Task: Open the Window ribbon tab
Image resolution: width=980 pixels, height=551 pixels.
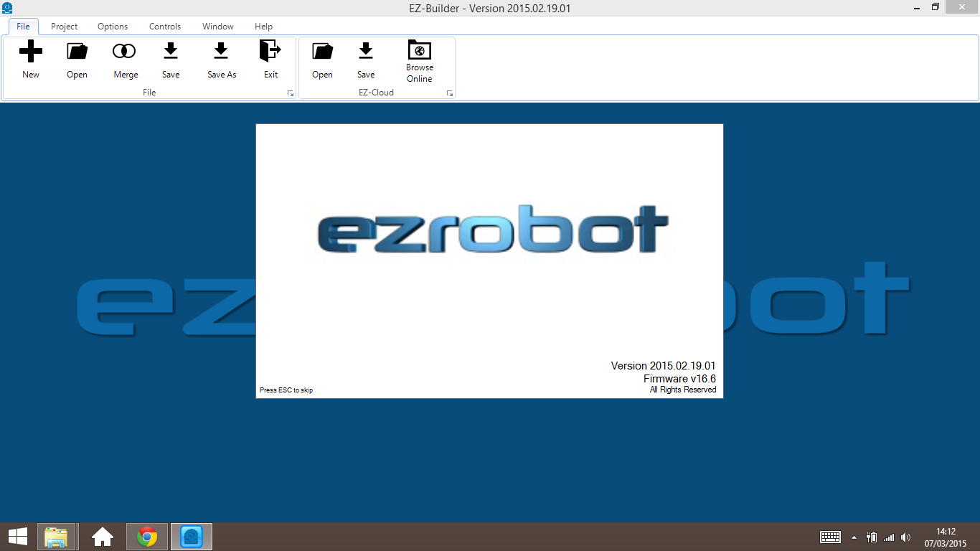Action: pyautogui.click(x=217, y=27)
